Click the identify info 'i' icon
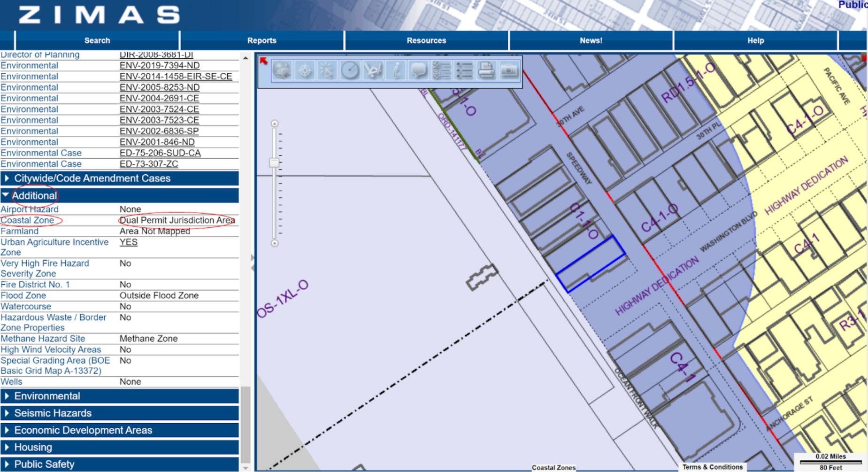868x472 pixels. point(396,71)
